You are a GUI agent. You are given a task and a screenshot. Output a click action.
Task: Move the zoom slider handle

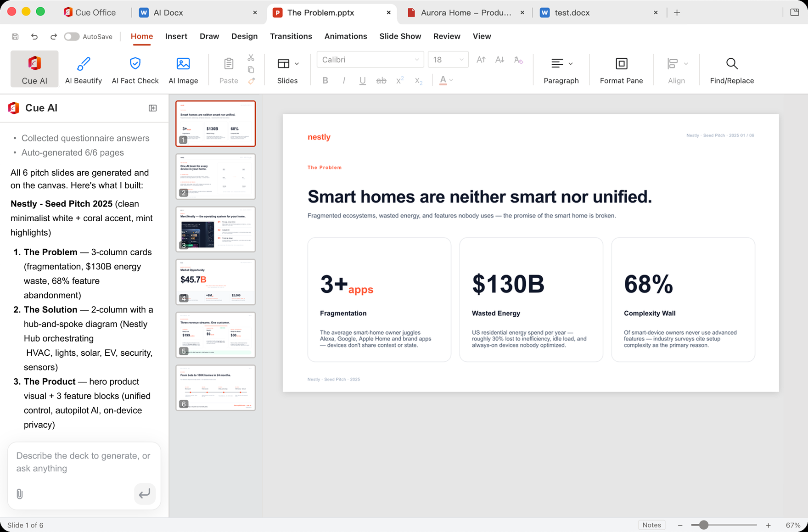pyautogui.click(x=703, y=525)
